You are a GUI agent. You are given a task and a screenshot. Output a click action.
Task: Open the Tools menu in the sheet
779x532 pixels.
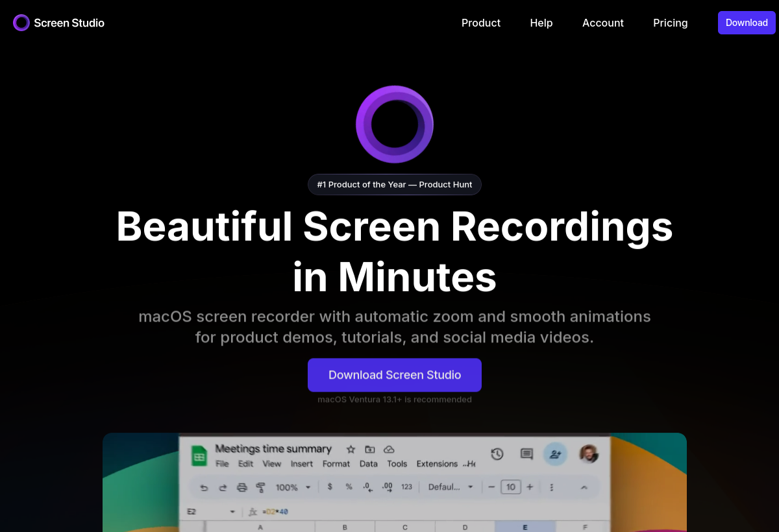tap(397, 464)
